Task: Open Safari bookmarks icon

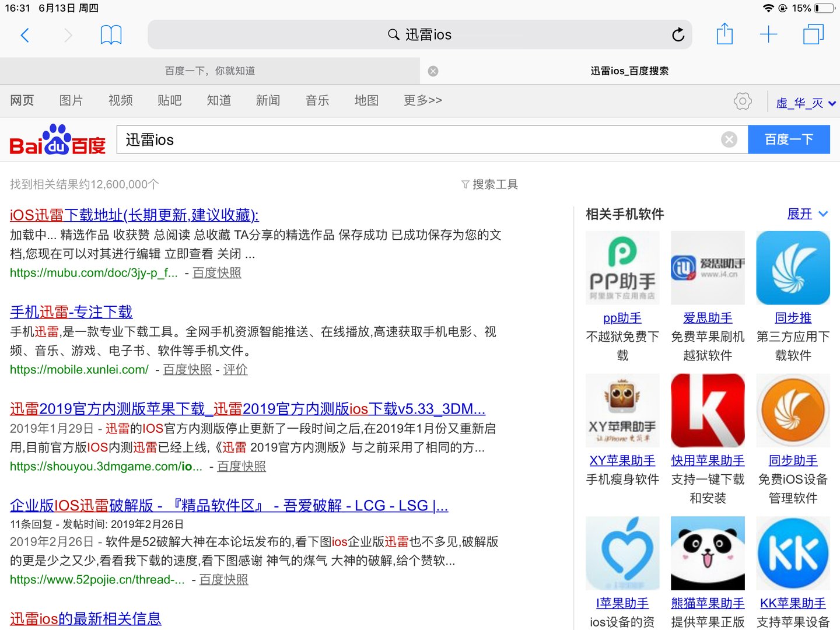Action: (111, 34)
